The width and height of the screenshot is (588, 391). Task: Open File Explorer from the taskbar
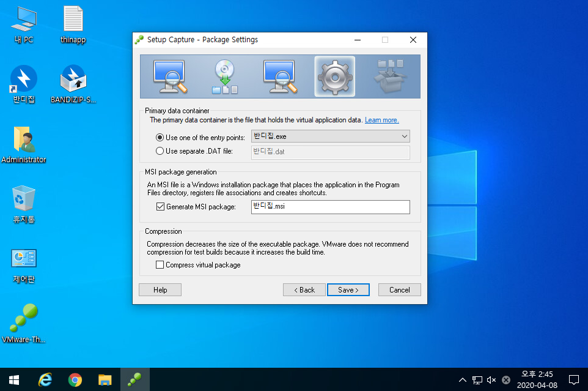[105, 380]
